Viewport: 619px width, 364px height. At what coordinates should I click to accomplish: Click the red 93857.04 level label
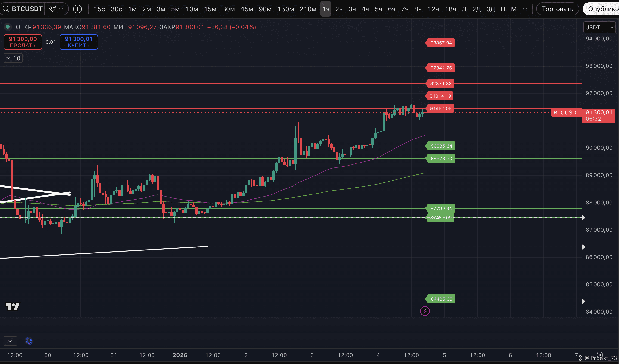[441, 43]
